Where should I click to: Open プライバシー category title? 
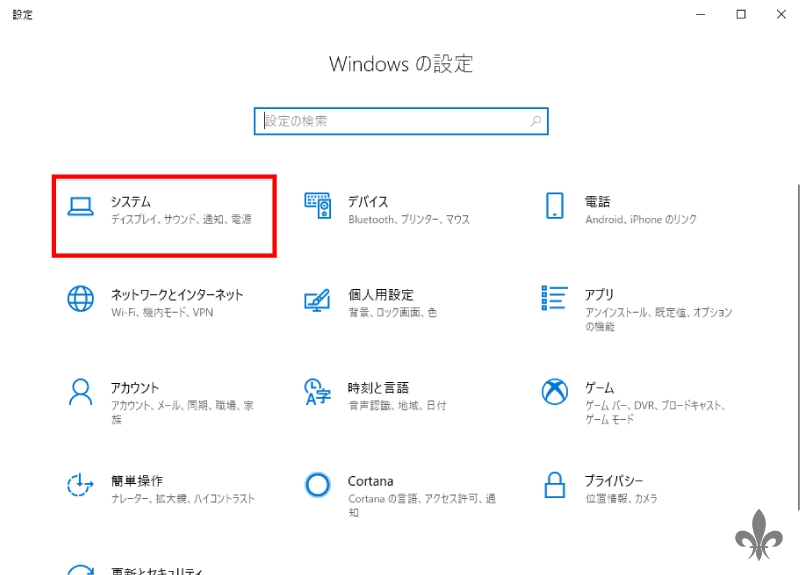614,481
